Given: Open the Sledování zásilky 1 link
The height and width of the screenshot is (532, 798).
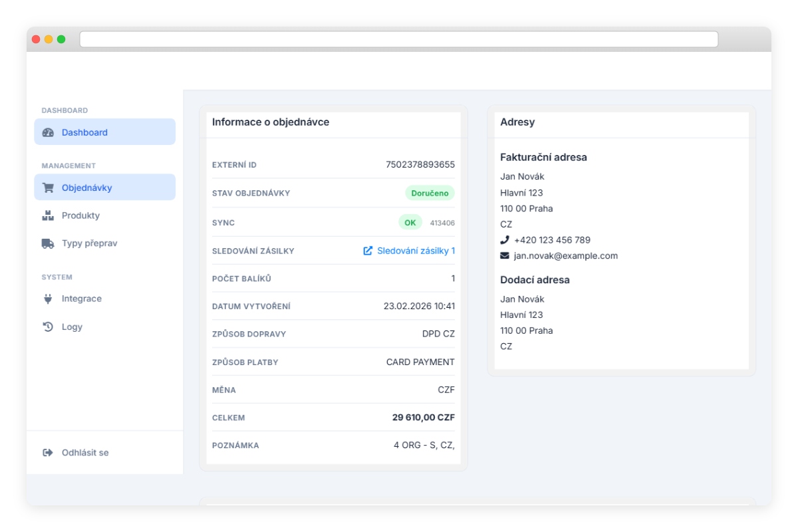Looking at the screenshot, I should 416,251.
